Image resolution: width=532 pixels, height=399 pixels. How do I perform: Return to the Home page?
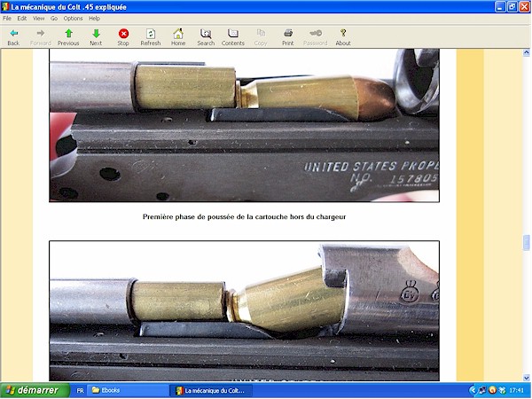coord(178,36)
